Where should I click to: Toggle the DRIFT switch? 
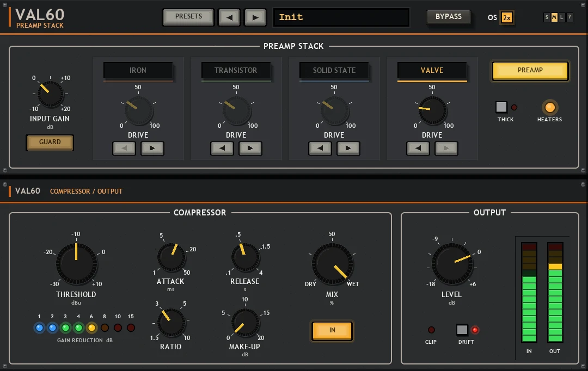[x=462, y=330]
